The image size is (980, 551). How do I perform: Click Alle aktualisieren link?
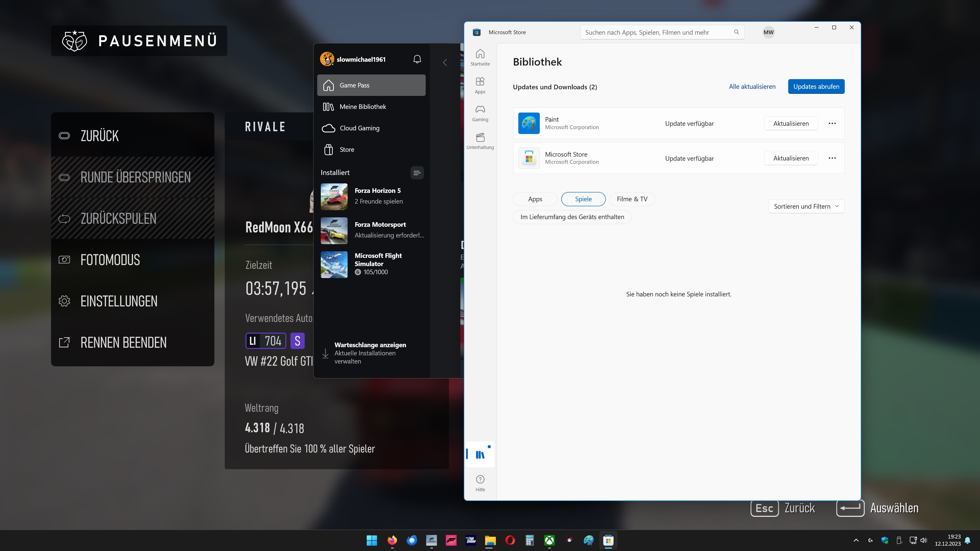(x=752, y=87)
